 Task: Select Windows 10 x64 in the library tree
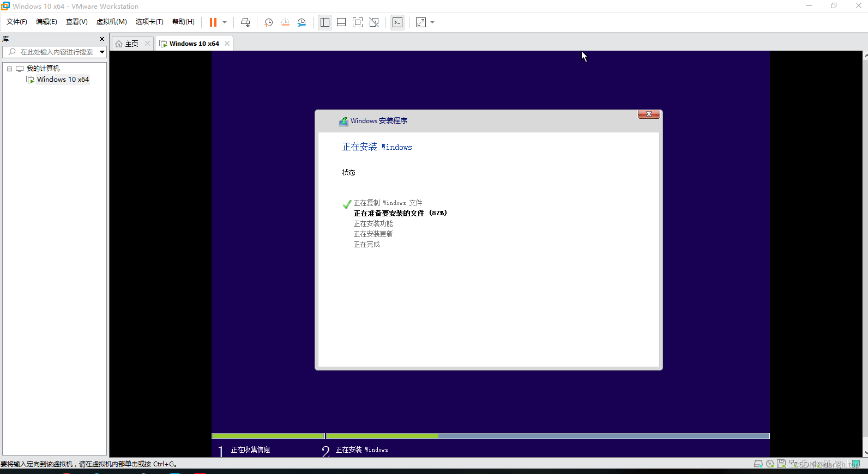click(x=63, y=80)
